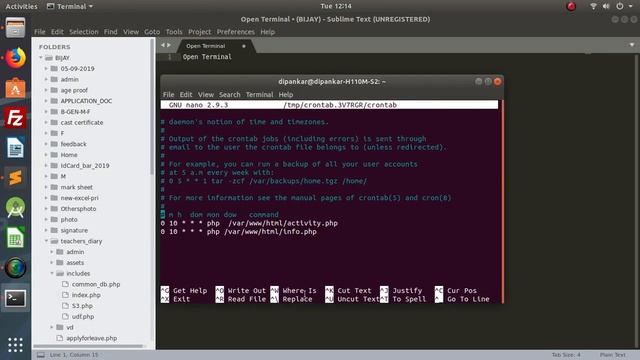Image resolution: width=640 pixels, height=360 pixels.
Task: Launch FileZilla from the dock
Action: pyautogui.click(x=16, y=118)
